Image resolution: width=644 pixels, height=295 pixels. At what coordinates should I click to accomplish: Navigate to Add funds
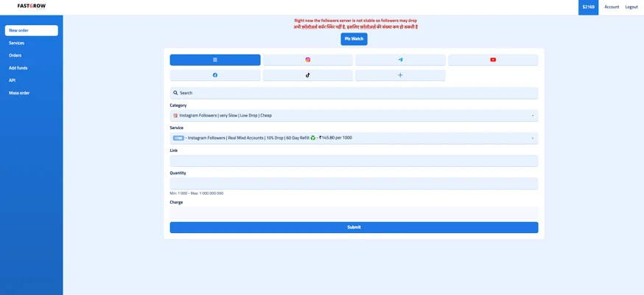[18, 68]
